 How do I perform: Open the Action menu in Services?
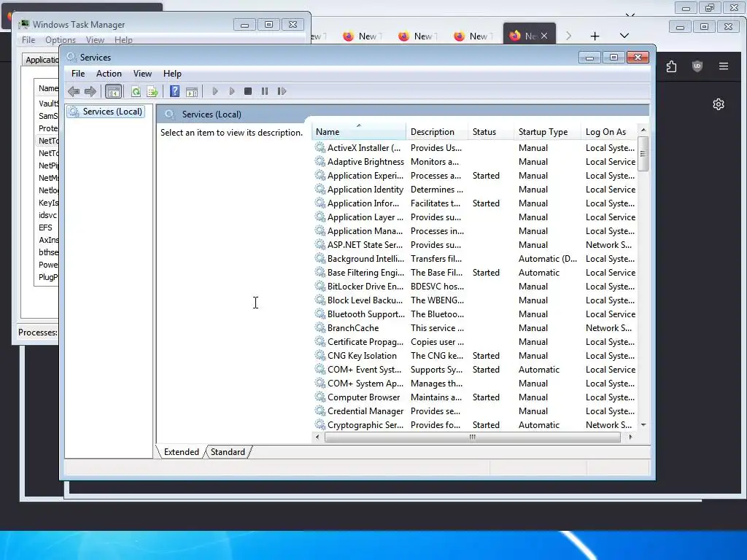click(109, 74)
